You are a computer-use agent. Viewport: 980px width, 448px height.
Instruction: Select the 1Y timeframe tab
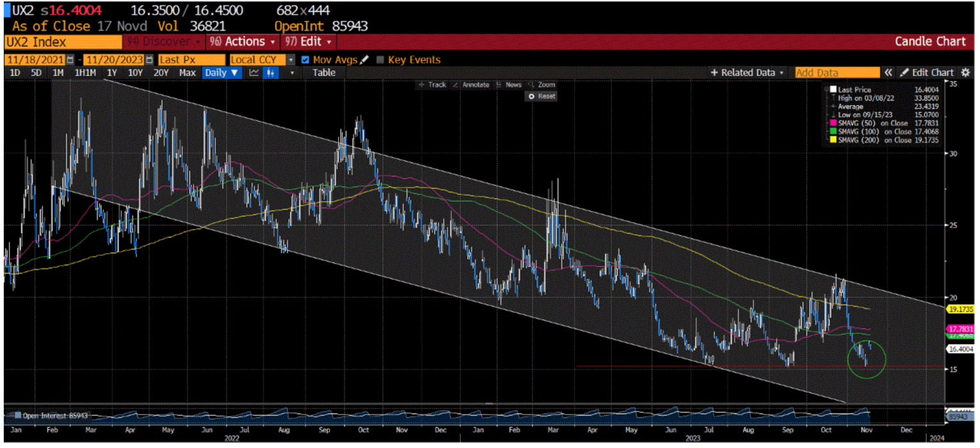(x=113, y=72)
